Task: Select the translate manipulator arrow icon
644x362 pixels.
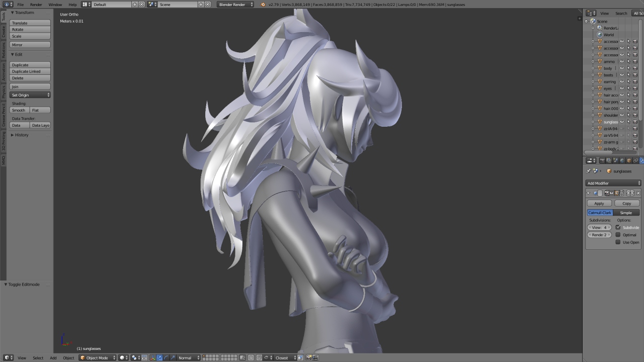Action: (159, 357)
